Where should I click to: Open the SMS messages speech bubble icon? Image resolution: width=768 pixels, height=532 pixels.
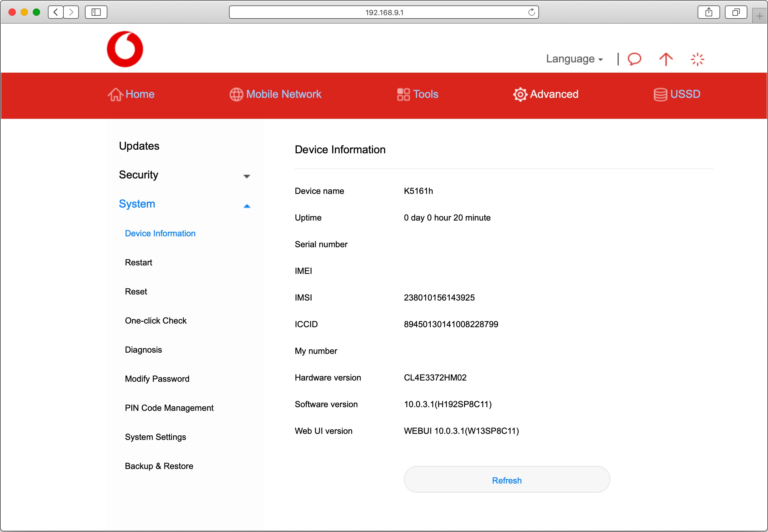point(634,59)
